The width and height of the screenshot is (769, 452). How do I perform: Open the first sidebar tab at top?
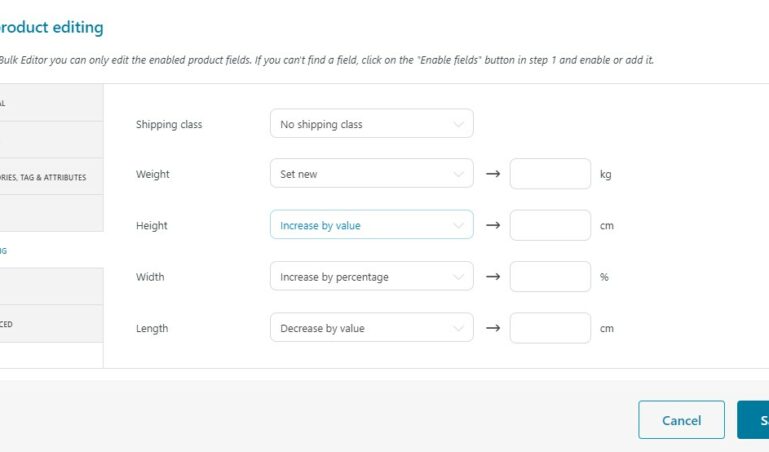point(51,103)
